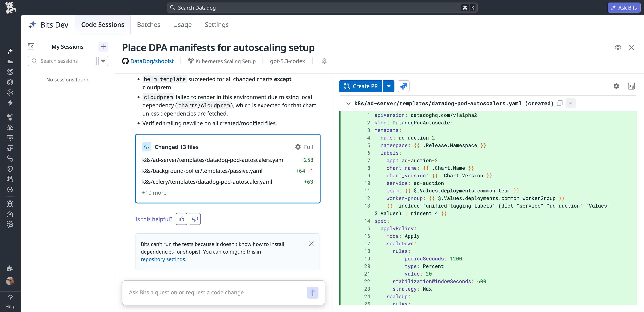The width and height of the screenshot is (644, 312).
Task: Open k8s/background-poller/templates/passive.yaml changed file
Action: 202,171
